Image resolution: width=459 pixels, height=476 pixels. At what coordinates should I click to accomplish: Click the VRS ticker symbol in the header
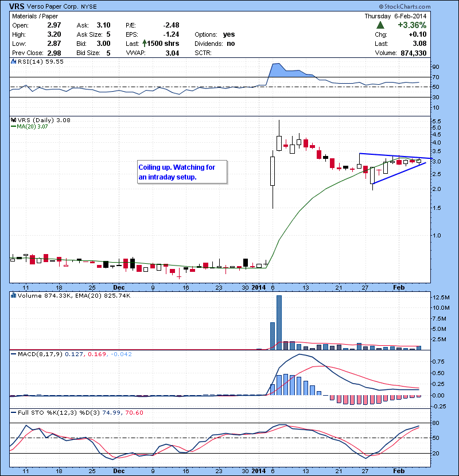pyautogui.click(x=17, y=6)
